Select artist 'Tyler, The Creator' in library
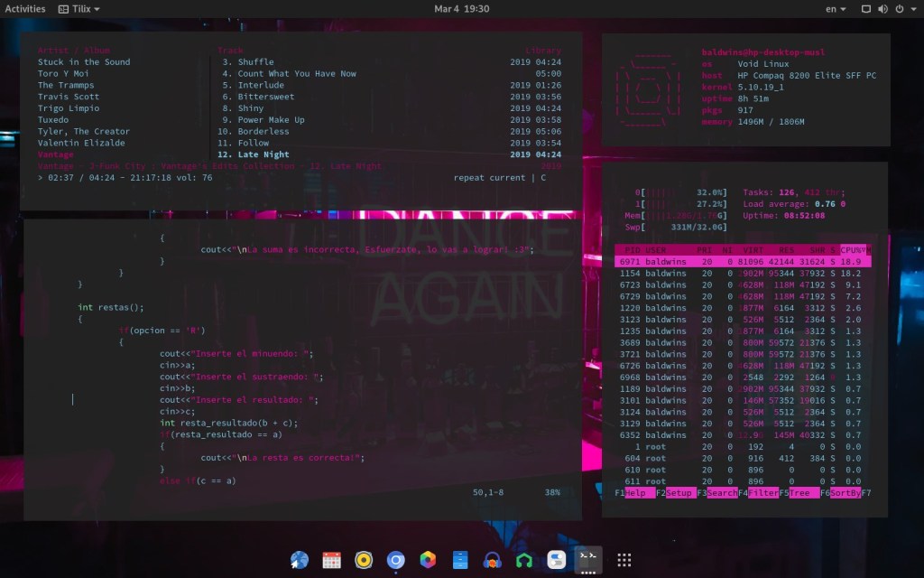Image resolution: width=924 pixels, height=578 pixels. (x=83, y=131)
